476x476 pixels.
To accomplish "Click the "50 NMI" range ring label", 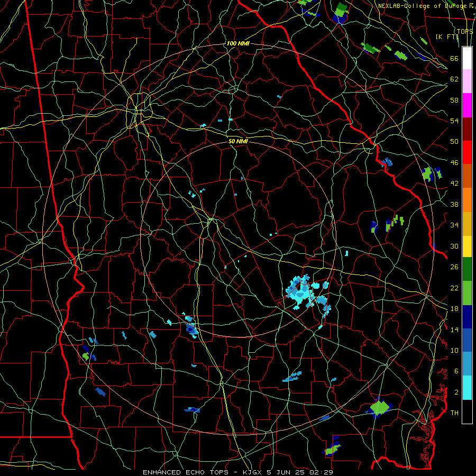I will click(x=238, y=141).
